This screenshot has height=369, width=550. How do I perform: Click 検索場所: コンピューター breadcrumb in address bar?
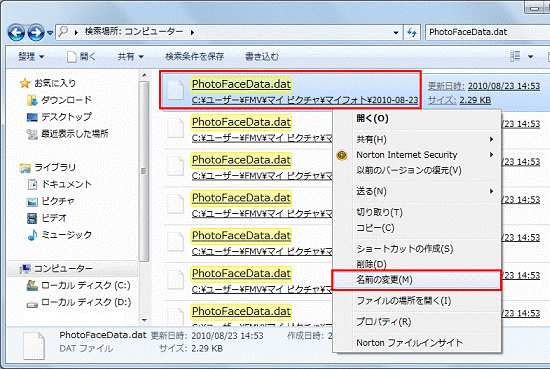[134, 32]
